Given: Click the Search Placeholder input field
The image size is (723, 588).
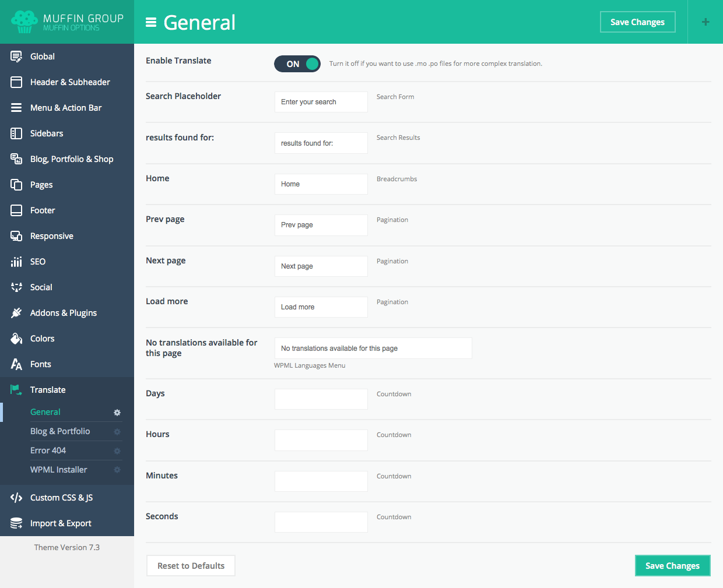Looking at the screenshot, I should 321,102.
